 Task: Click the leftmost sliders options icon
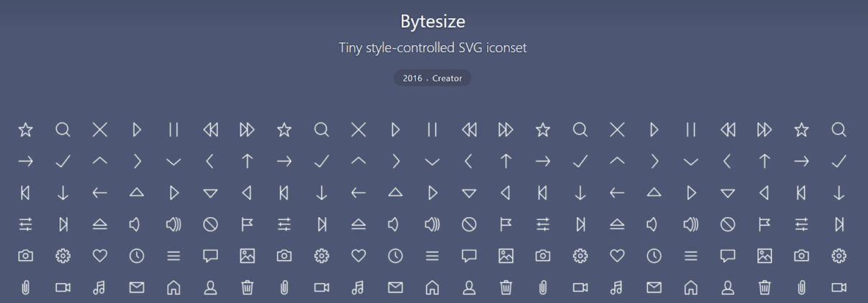click(x=26, y=224)
